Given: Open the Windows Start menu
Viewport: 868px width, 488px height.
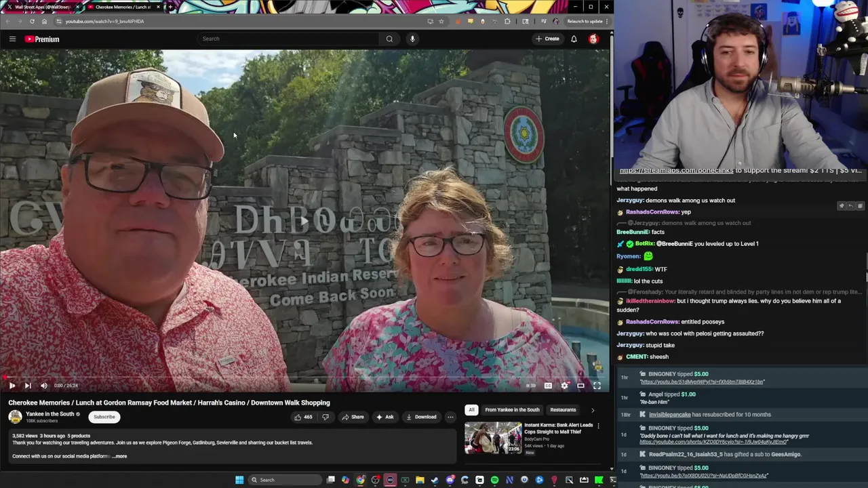Looking at the screenshot, I should click(239, 480).
